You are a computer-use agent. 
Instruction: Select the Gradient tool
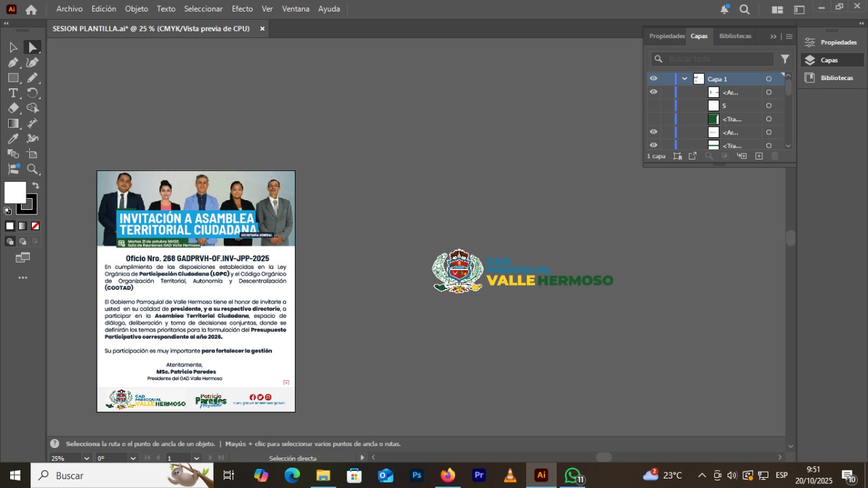click(13, 124)
